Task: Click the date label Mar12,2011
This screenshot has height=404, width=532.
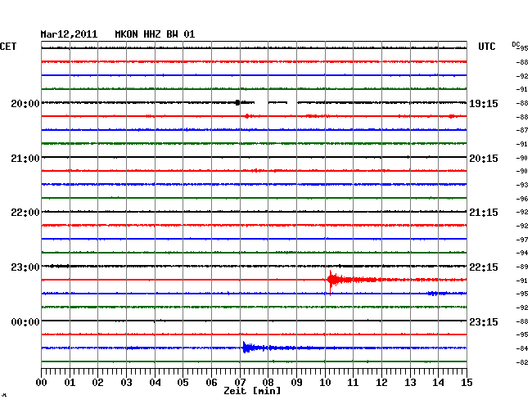Action: 69,34
